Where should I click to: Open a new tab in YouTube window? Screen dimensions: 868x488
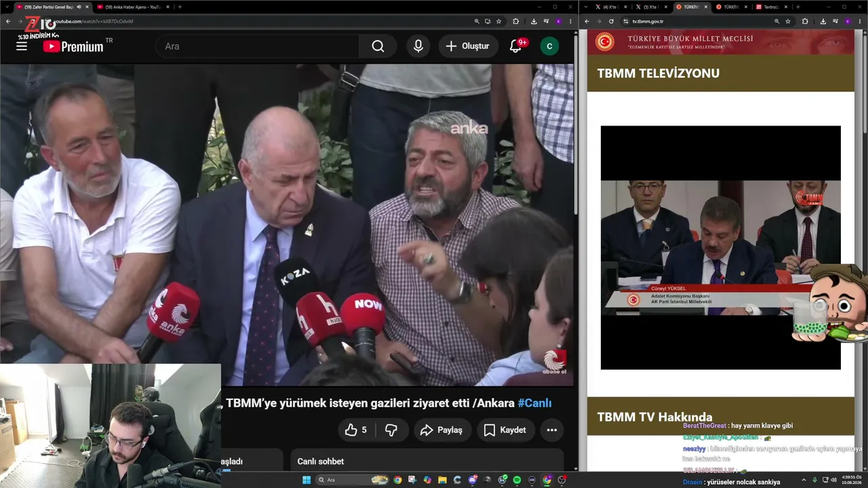pyautogui.click(x=180, y=7)
